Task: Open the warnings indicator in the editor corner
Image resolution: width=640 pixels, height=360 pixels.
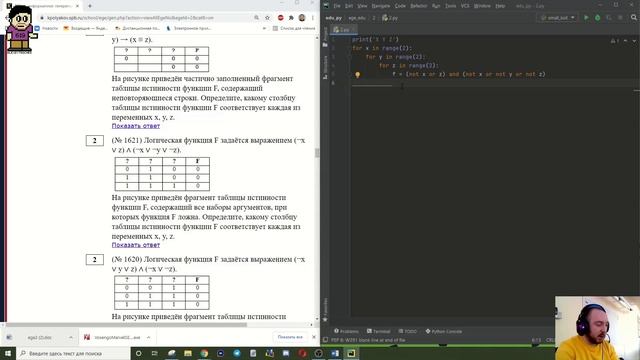Action: click(x=615, y=40)
